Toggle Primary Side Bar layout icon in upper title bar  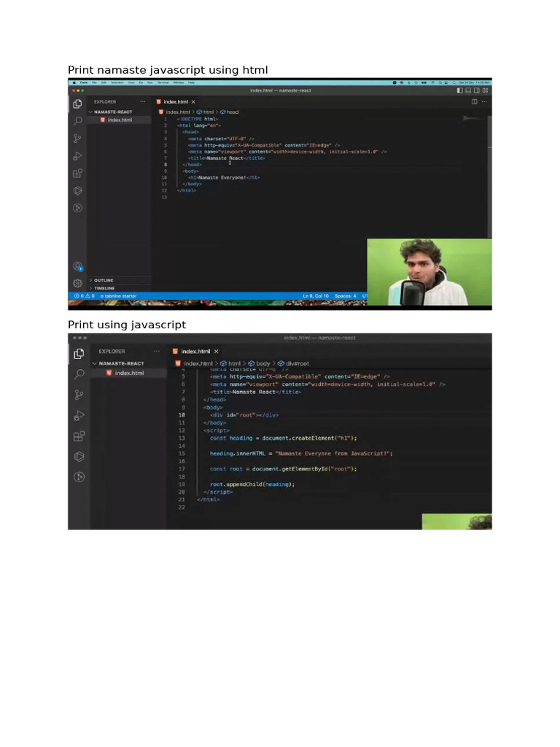tap(459, 90)
